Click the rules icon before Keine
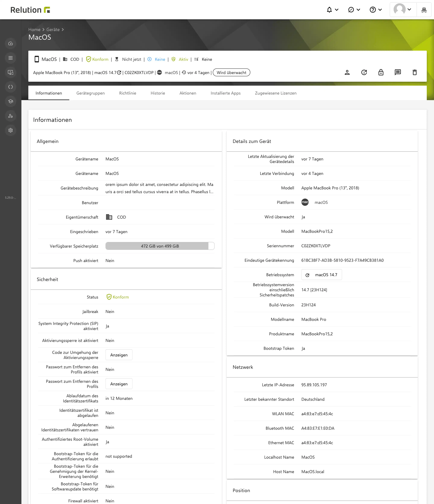Screen dimensions: 434x504 pos(196,59)
